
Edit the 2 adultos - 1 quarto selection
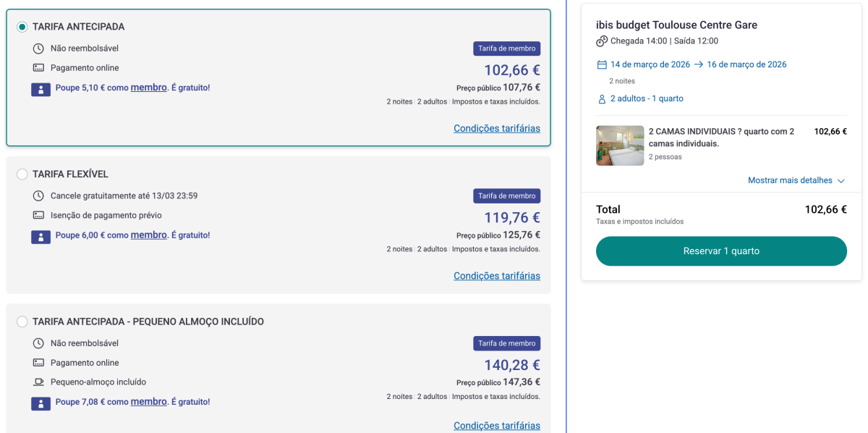647,98
